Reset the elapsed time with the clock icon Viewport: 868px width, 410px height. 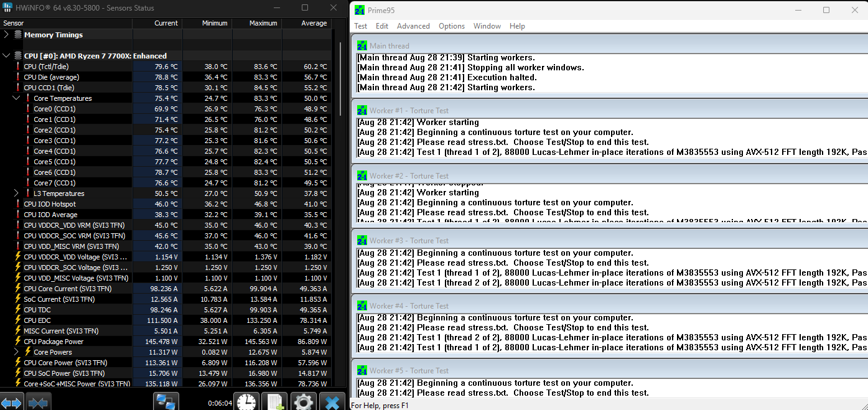click(246, 402)
